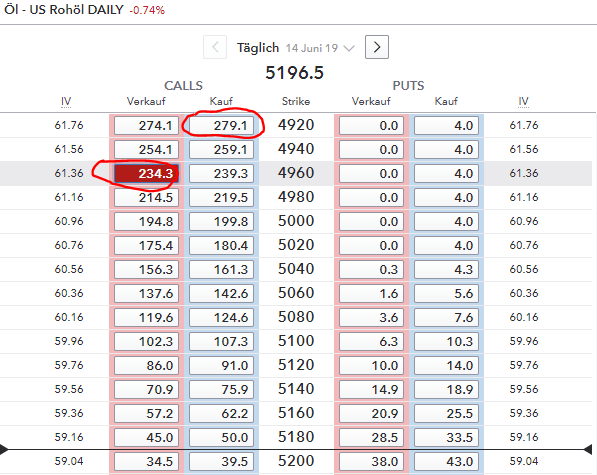Select put Kauf 18.9 at strike 5140
This screenshot has width=597, height=475.
pyautogui.click(x=446, y=389)
